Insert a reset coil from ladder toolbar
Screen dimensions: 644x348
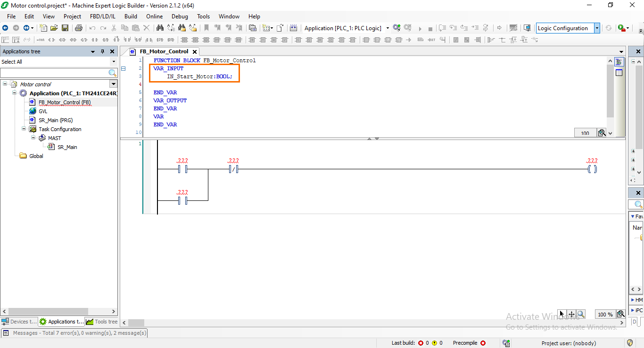click(73, 40)
